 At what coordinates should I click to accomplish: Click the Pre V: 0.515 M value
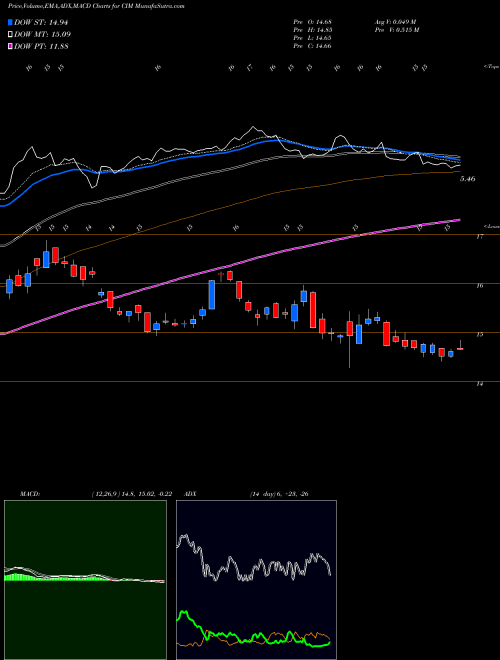(x=399, y=30)
